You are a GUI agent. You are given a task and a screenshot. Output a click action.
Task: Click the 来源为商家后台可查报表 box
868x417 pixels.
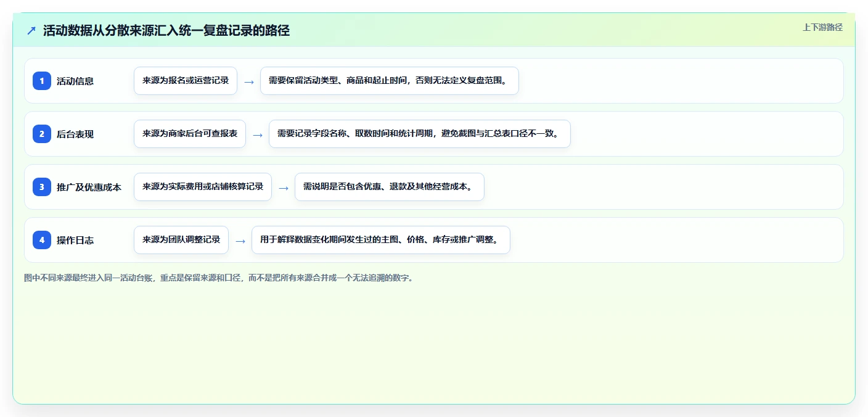pos(190,134)
